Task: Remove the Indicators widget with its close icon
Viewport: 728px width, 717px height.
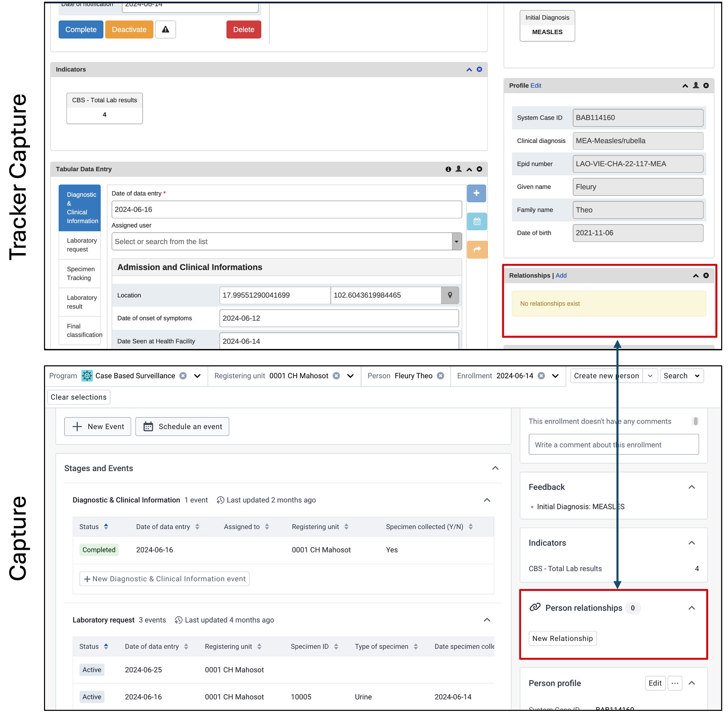Action: tap(479, 69)
